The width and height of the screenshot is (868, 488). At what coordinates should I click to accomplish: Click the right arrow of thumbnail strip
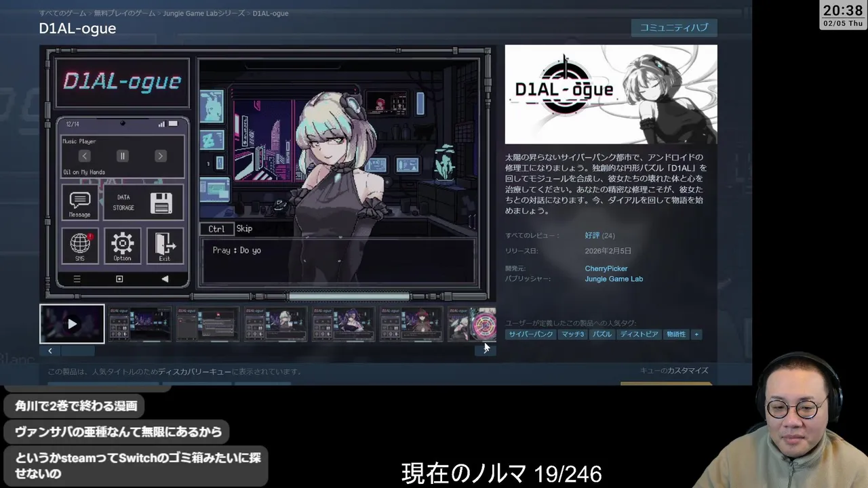coord(486,350)
